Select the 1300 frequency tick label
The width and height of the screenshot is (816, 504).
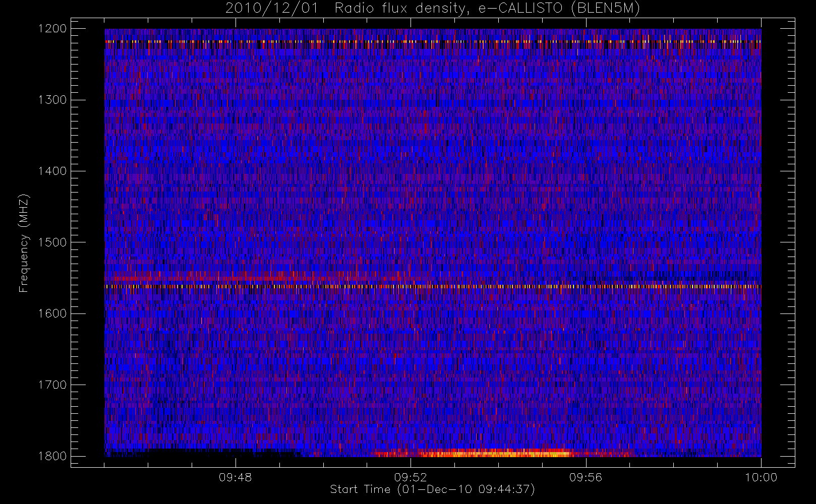52,100
